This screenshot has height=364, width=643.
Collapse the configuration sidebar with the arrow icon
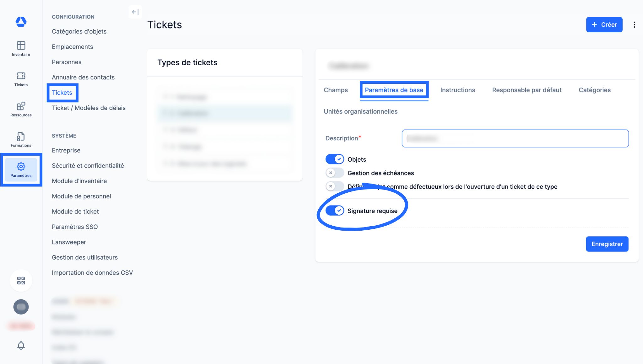[x=135, y=12]
